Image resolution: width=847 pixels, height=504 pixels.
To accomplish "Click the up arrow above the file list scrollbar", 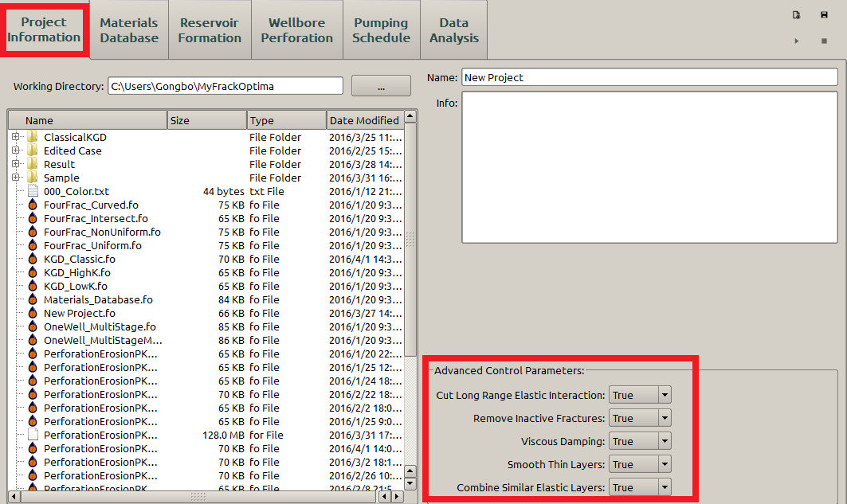I will 410,116.
